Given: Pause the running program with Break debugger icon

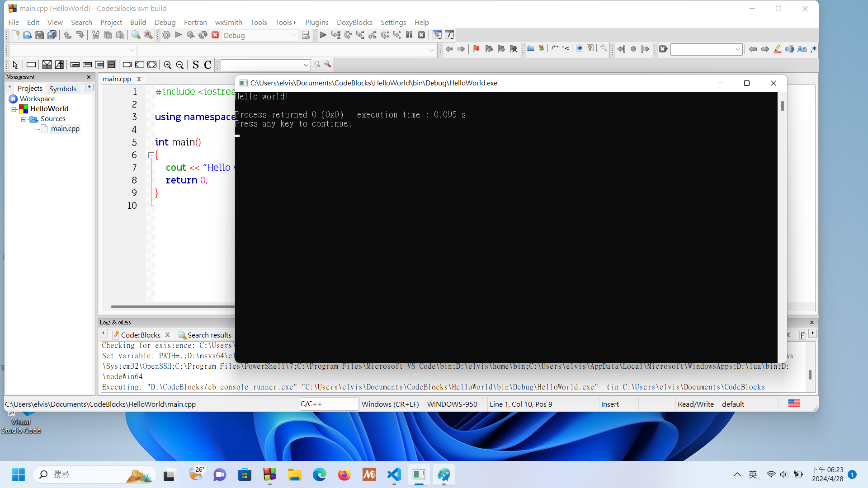Looking at the screenshot, I should [409, 35].
